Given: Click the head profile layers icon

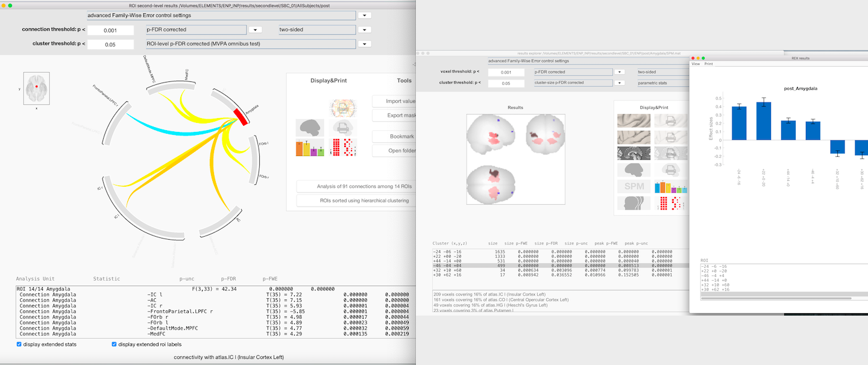Looking at the screenshot, I should click(634, 204).
